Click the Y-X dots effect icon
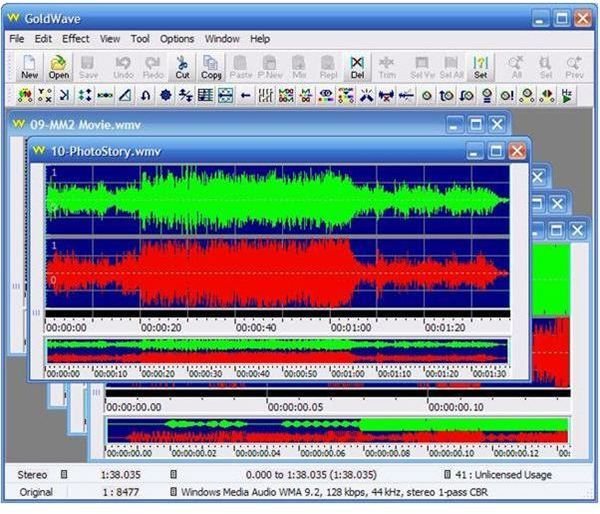 45,95
